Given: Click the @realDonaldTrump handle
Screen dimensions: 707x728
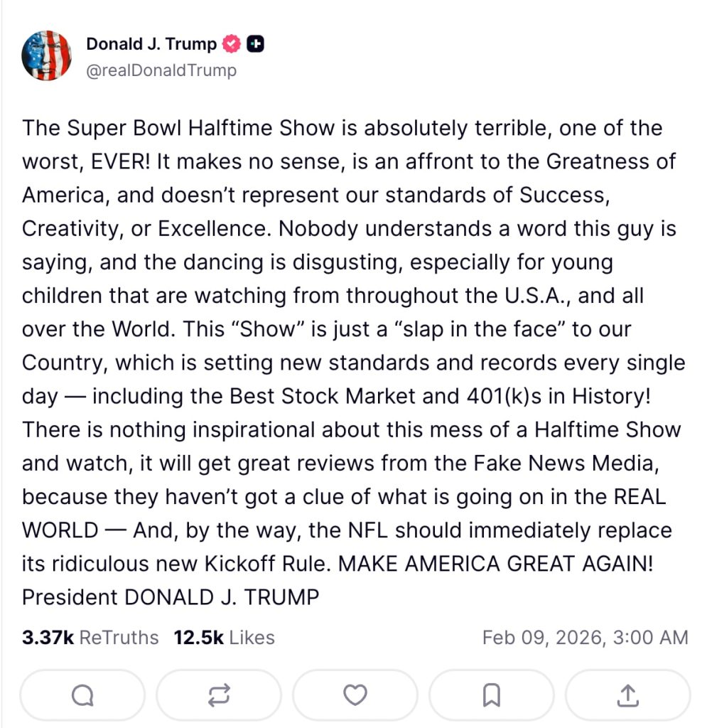Looking at the screenshot, I should (x=161, y=70).
